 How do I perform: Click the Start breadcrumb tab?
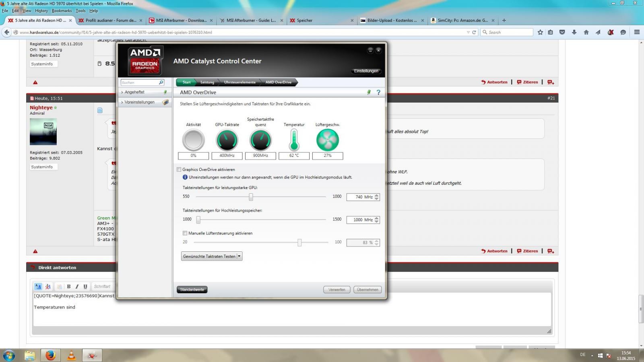[x=186, y=82]
